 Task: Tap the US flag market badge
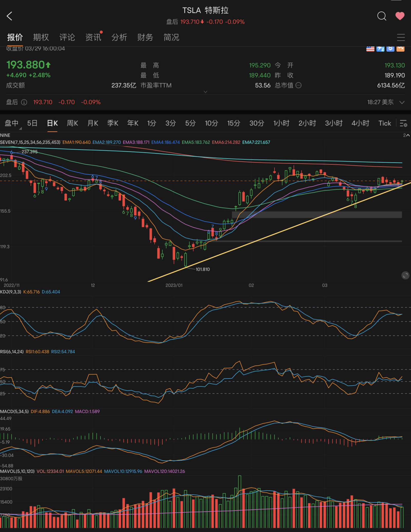370,49
